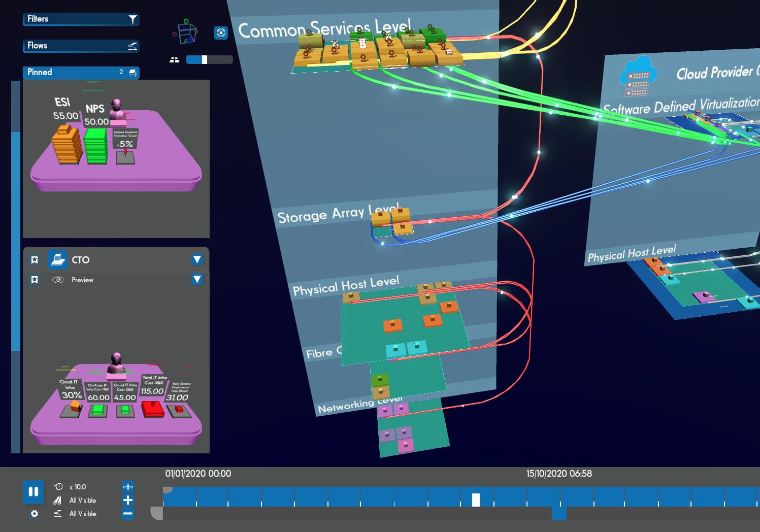Screen dimensions: 760x532
Task: Open the Flows panel
Action: 81,46
